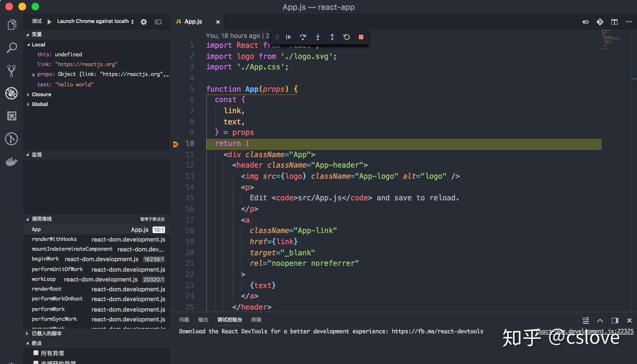
Task: Step into the function in the debug toolbar
Action: click(x=318, y=37)
